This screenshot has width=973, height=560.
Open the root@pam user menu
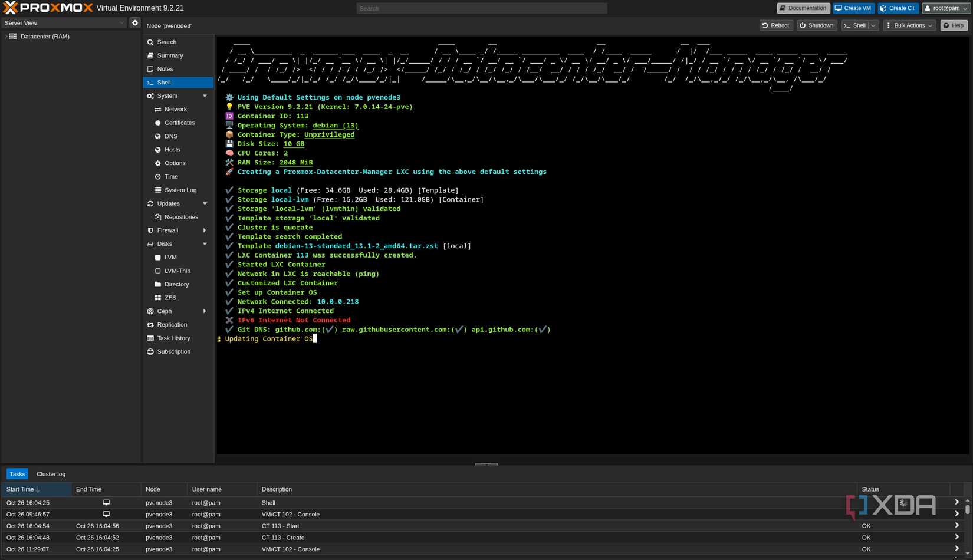945,8
